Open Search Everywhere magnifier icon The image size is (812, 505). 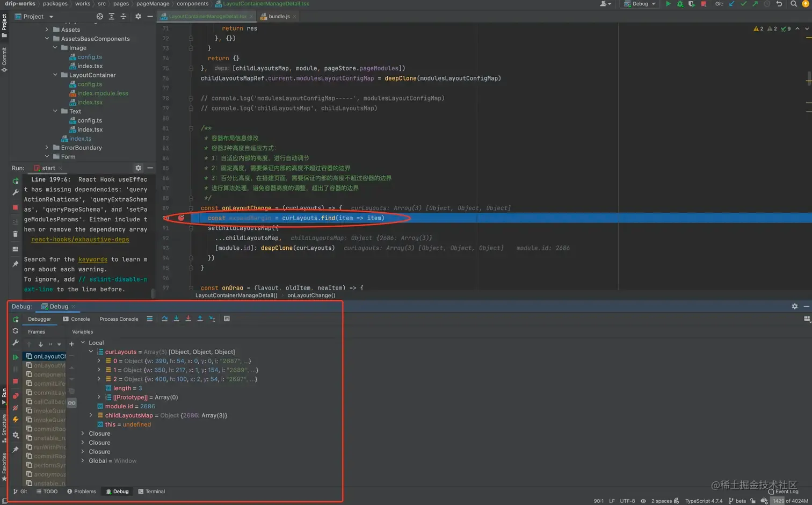point(793,4)
